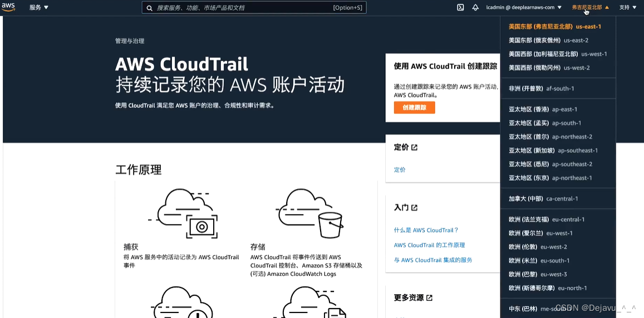The height and width of the screenshot is (318, 644).
Task: Click the AWS CloudTrail page title
Action: point(181,64)
